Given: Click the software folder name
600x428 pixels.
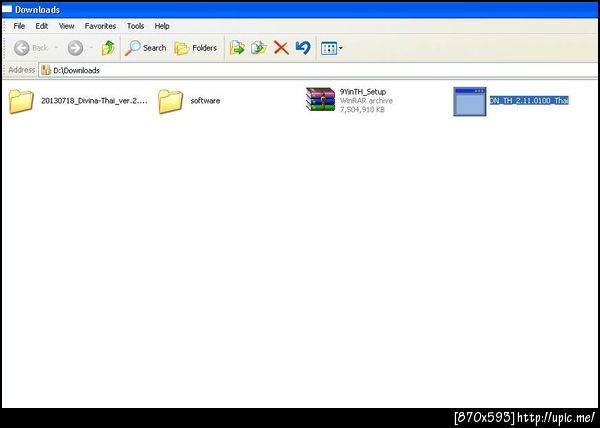Looking at the screenshot, I should pos(205,101).
